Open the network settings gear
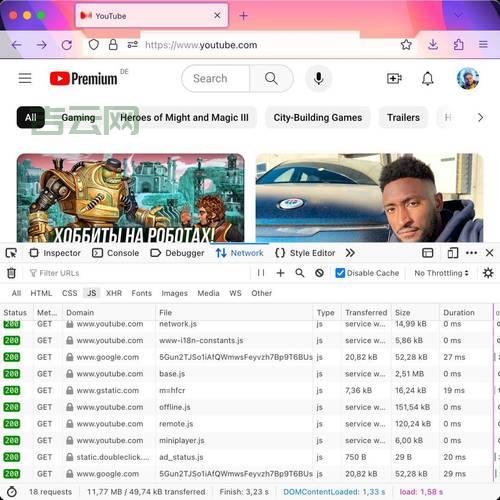The width and height of the screenshot is (500, 500). 488,273
